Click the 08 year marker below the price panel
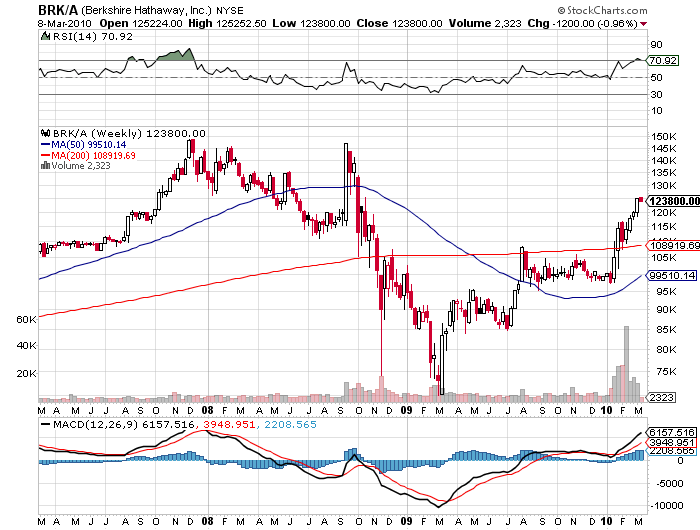700x530 pixels. click(208, 410)
